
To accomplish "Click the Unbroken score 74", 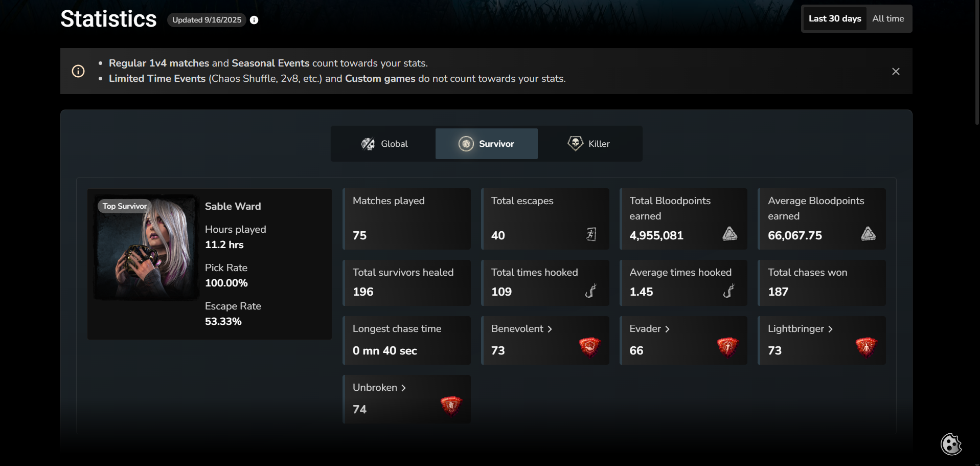I will click(359, 410).
